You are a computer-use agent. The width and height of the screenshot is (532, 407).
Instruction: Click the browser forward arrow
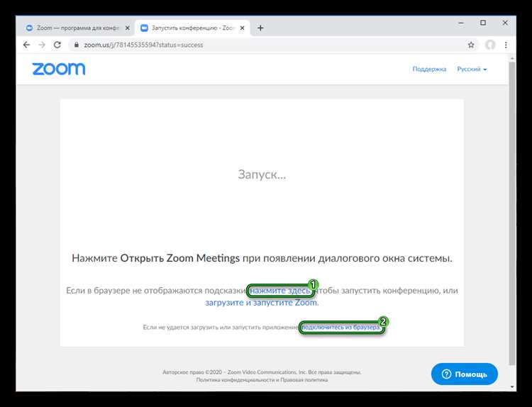pyautogui.click(x=42, y=45)
